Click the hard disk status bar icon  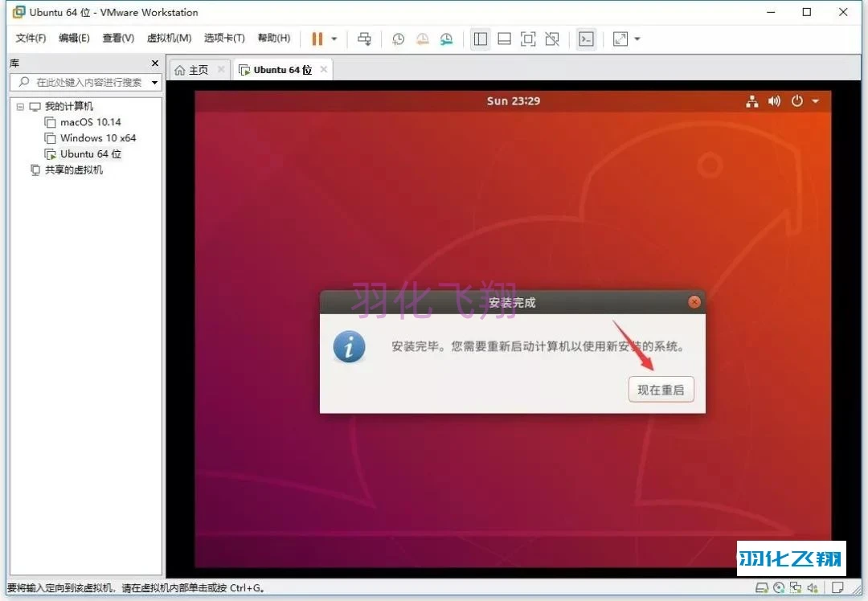coord(762,587)
